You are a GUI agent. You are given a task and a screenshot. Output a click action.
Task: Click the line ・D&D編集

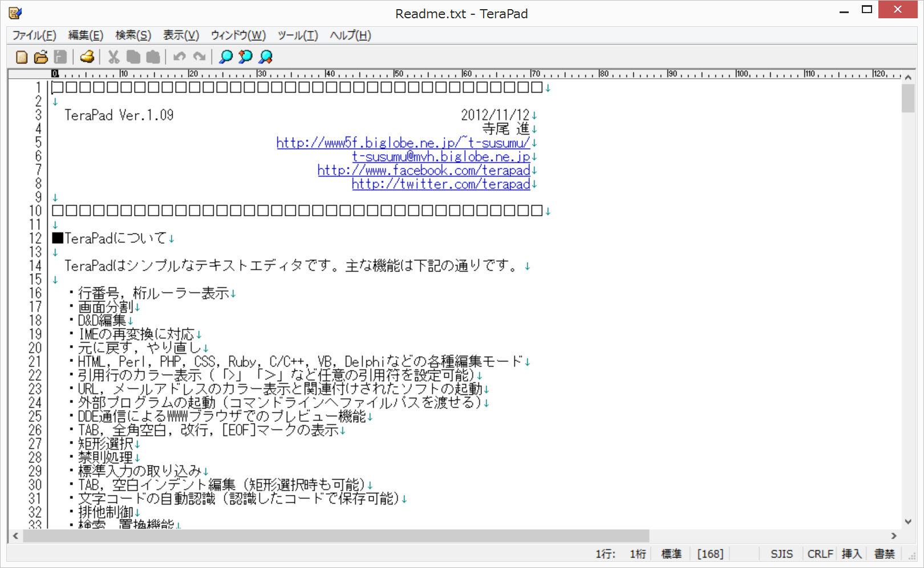(97, 321)
